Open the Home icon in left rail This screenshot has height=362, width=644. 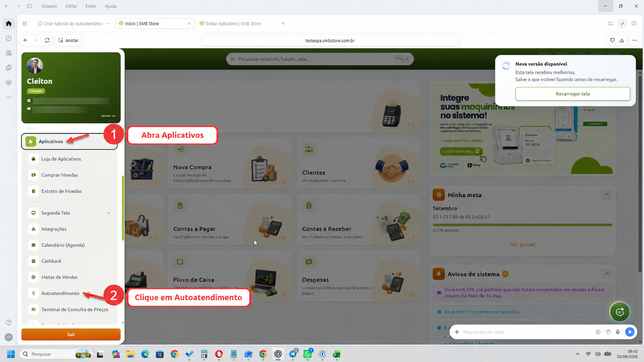coord(8,24)
